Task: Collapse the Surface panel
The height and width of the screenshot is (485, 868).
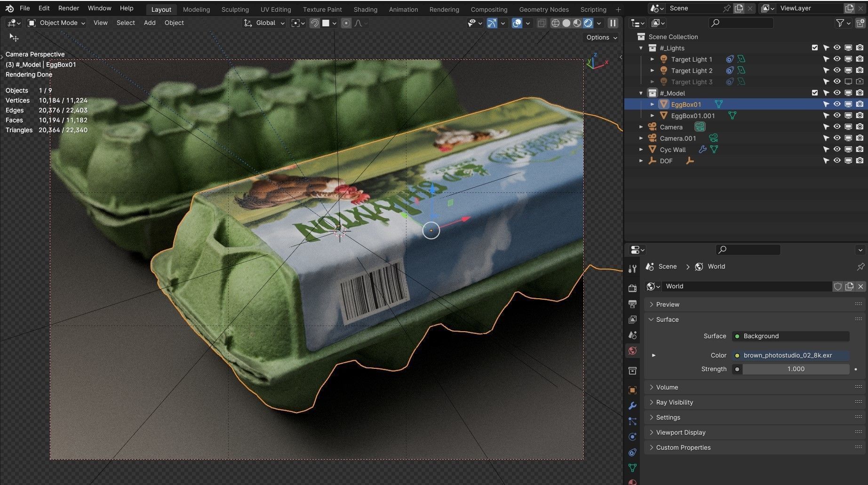Action: pos(755,319)
